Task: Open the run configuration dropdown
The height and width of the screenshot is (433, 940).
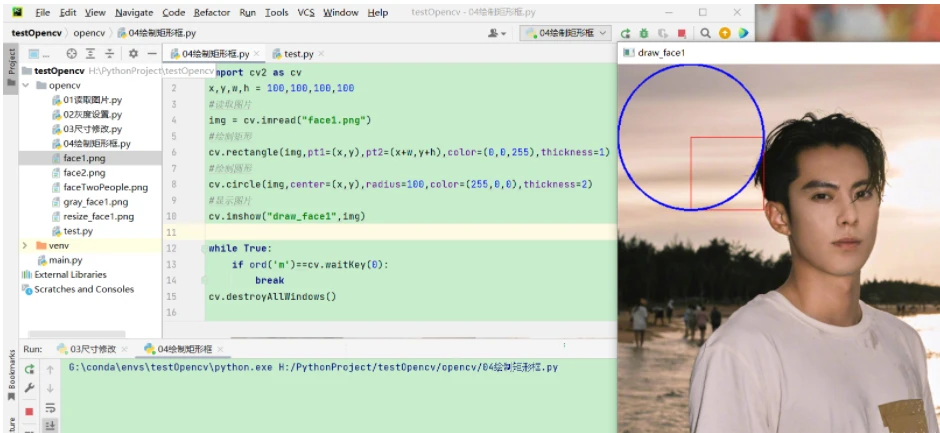Action: coord(566,34)
